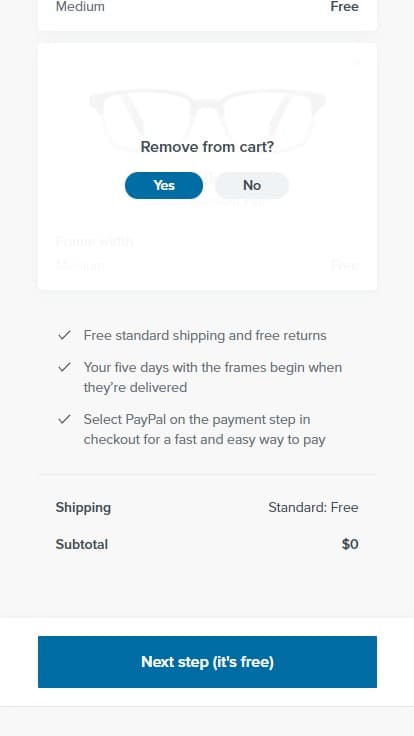The image size is (414, 736).
Task: Click the checkmark beside five days with frames
Action: click(x=64, y=367)
